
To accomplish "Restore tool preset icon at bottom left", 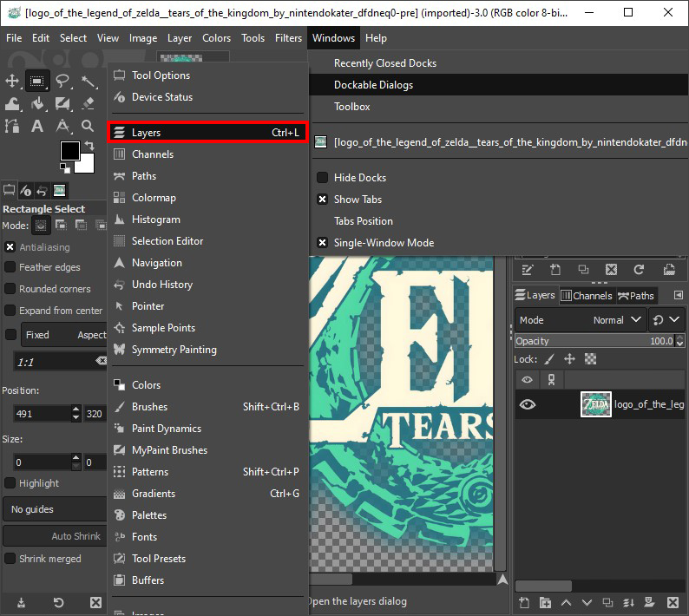I will click(58, 602).
